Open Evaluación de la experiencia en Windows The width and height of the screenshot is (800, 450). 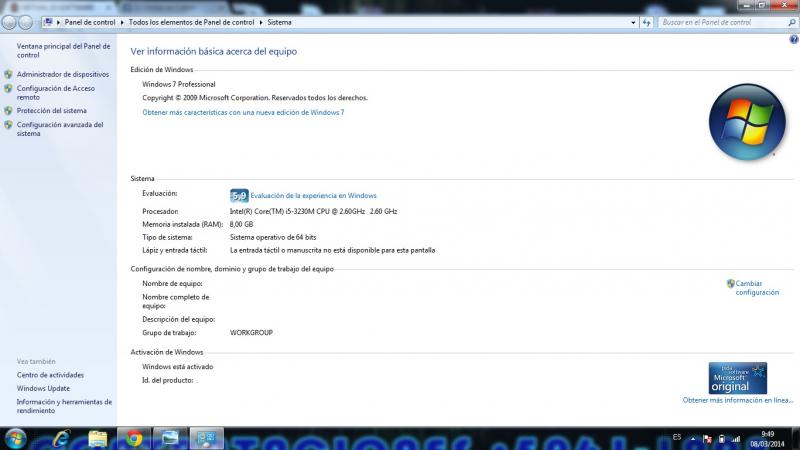coord(313,195)
